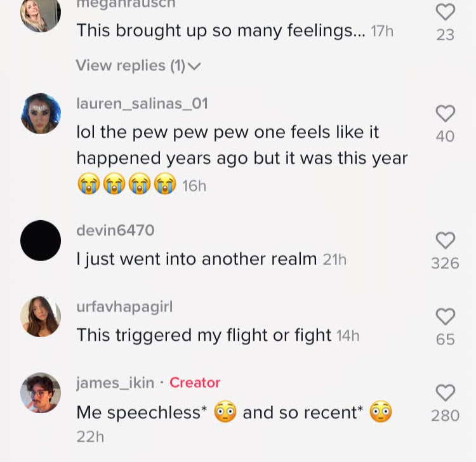This screenshot has height=462, width=476.
Task: Open meganrausch's profile picture
Action: click(x=41, y=13)
